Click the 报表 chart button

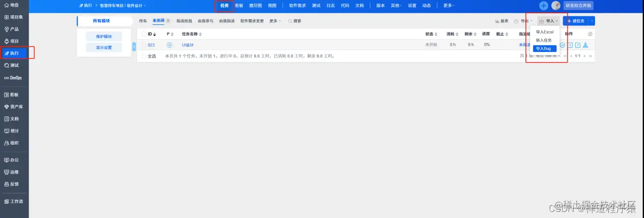(x=502, y=21)
